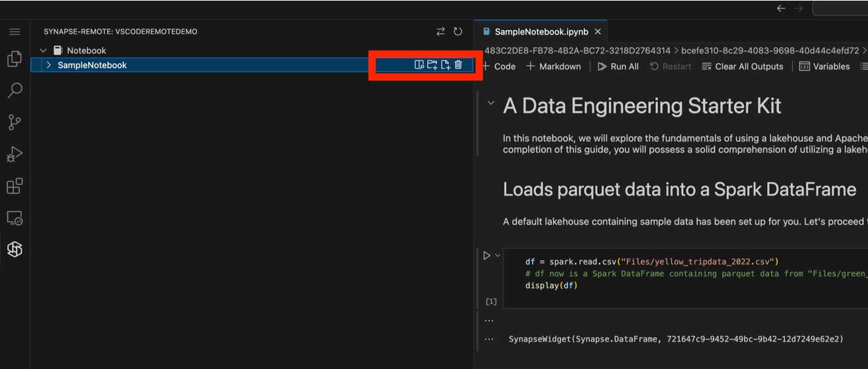Open the Variables panel
Image resolution: width=868 pixels, height=369 pixels.
coord(824,66)
